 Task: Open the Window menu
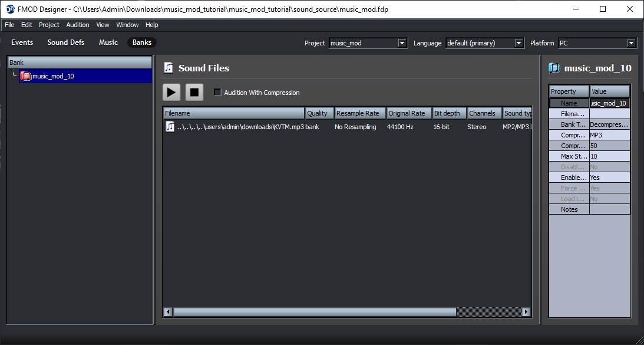127,25
